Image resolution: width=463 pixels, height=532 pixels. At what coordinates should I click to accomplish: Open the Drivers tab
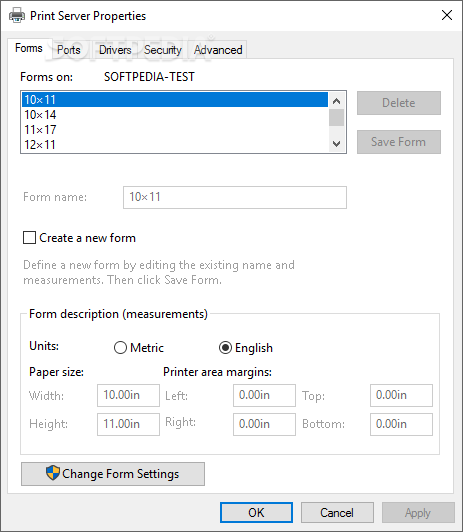pyautogui.click(x=115, y=50)
